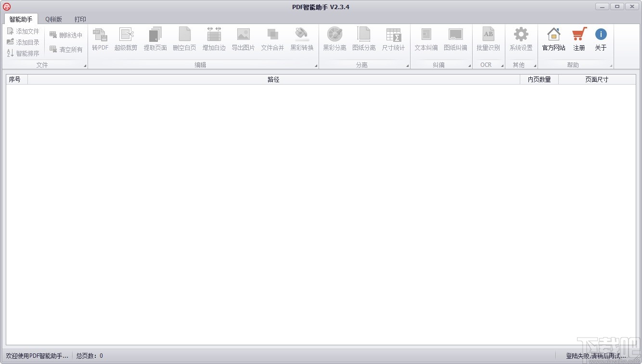
Task: Switch to the Q拼版 tab
Action: (x=53, y=19)
